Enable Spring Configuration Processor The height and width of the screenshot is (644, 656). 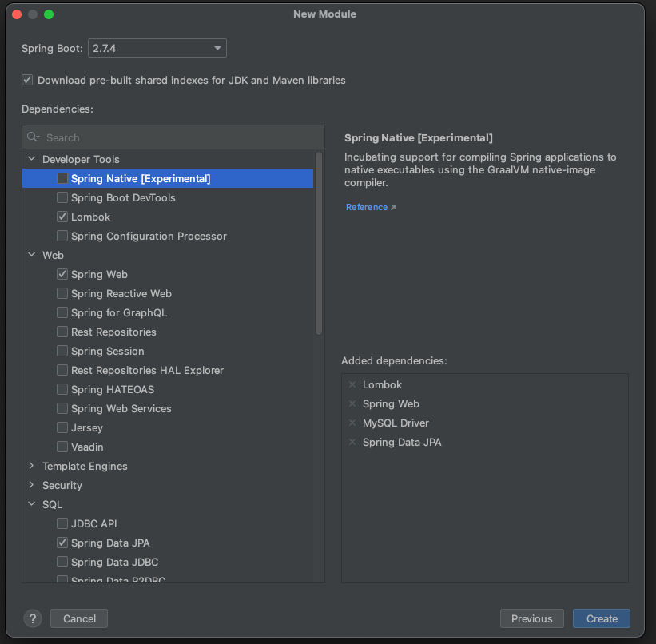tap(62, 236)
